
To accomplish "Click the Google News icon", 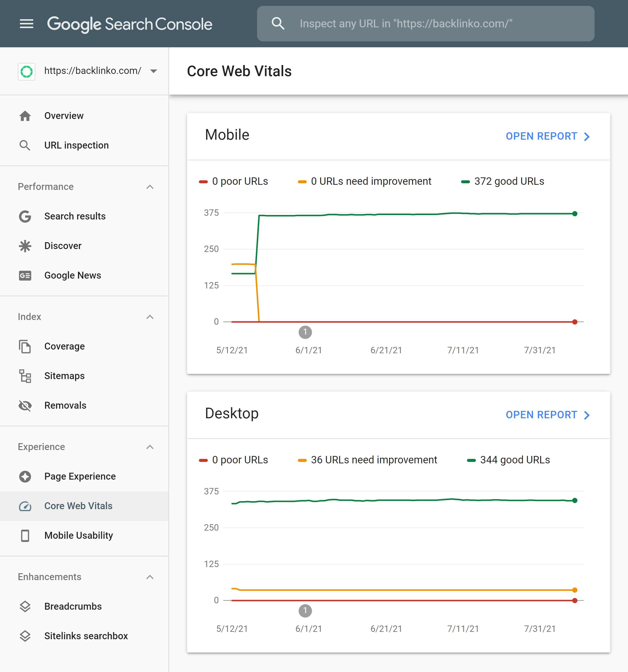I will click(25, 275).
